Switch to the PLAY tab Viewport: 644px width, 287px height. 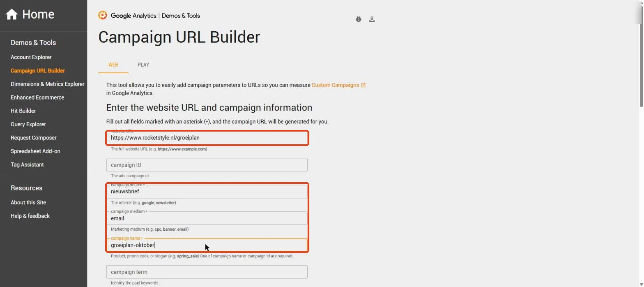pyautogui.click(x=143, y=65)
